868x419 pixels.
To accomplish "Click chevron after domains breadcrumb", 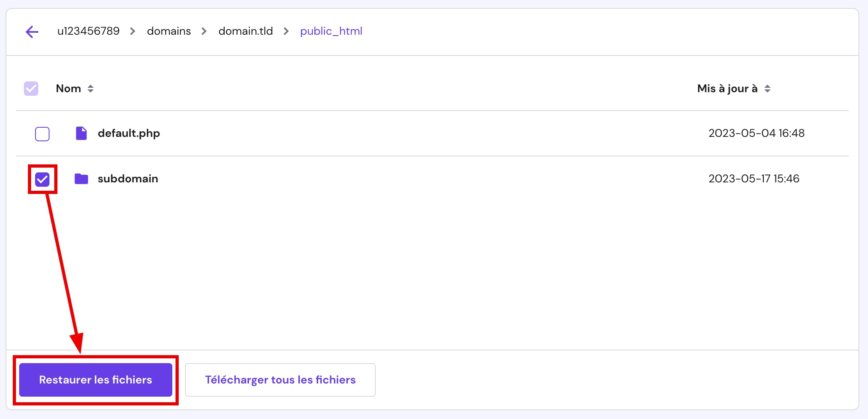I will click(204, 31).
